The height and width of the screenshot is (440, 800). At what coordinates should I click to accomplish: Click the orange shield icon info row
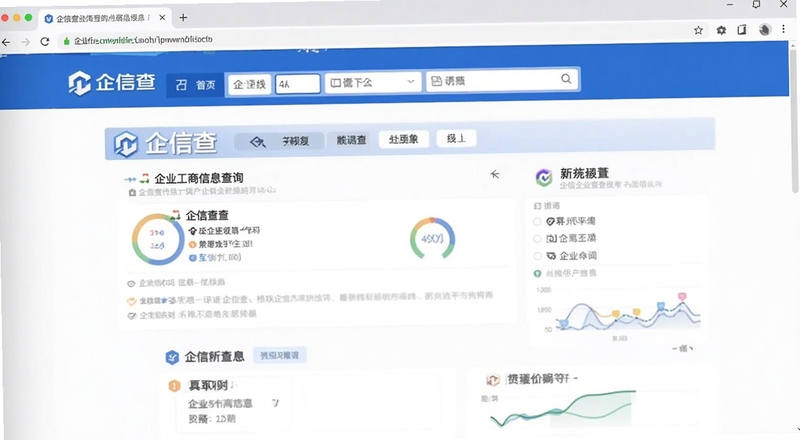pos(310,298)
